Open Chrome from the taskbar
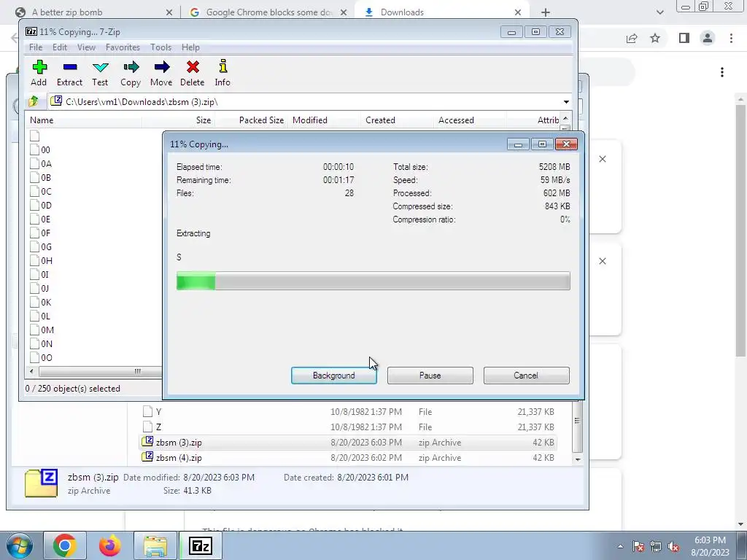The width and height of the screenshot is (747, 560). coord(65,545)
